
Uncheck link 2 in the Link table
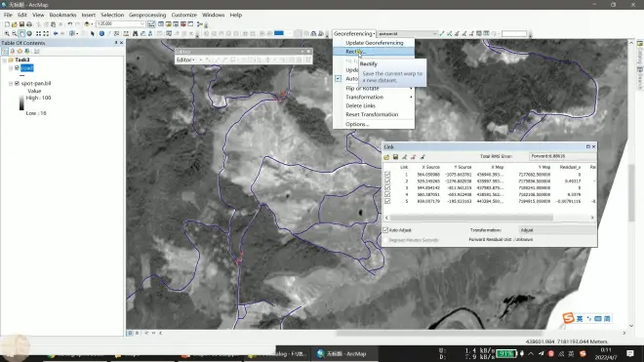click(x=387, y=181)
